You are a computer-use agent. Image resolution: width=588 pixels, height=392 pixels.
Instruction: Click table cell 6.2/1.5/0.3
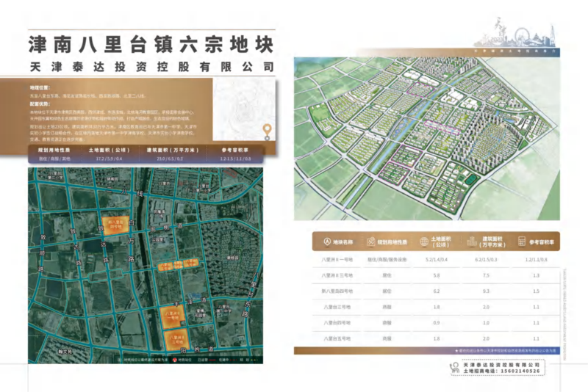click(x=486, y=259)
